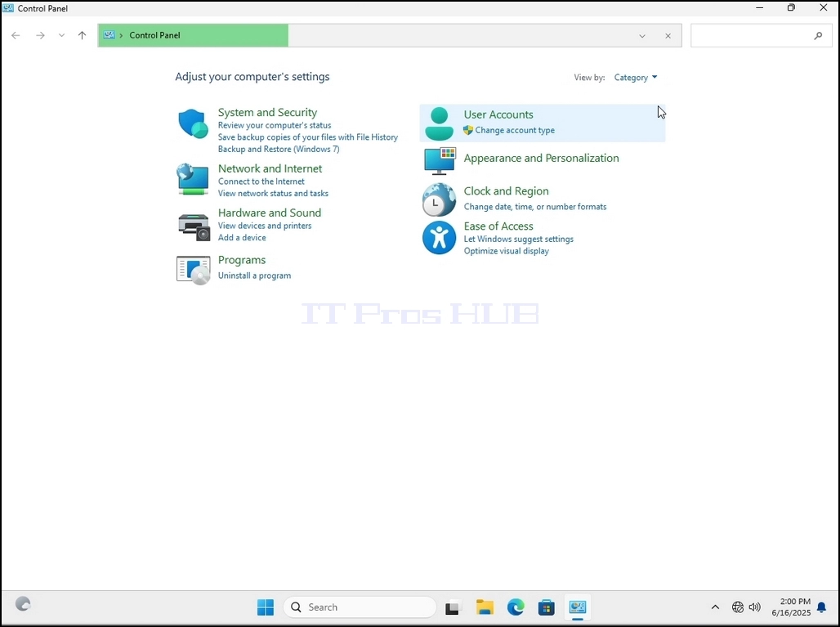Open View devices and printers

265,226
